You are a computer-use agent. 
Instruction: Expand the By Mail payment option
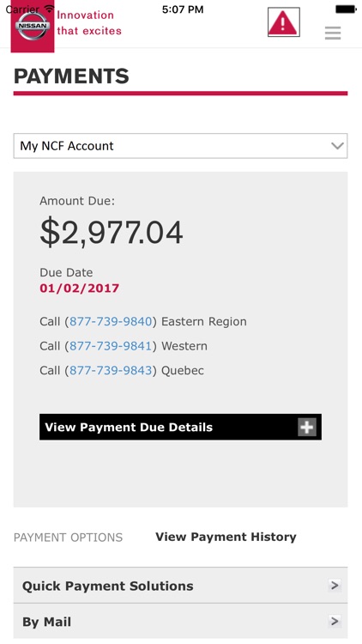[x=181, y=621]
